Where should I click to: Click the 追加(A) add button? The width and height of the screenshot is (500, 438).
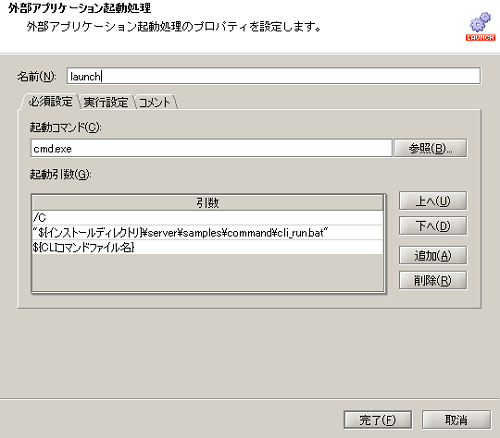433,256
